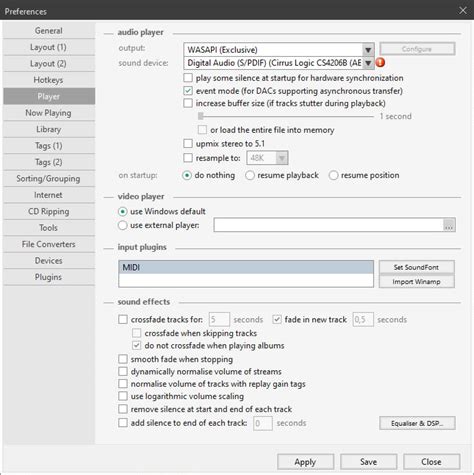Go to the Now Playing section
The image size is (474, 475).
click(x=49, y=113)
